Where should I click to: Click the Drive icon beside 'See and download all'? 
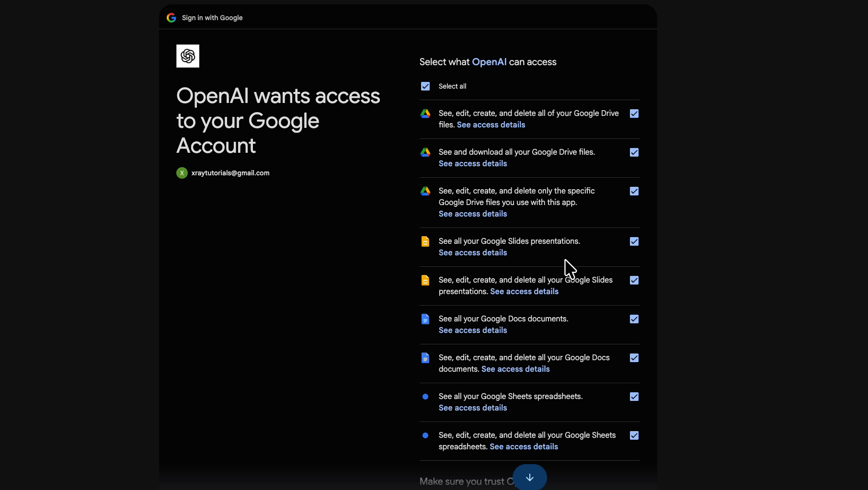[x=425, y=152]
